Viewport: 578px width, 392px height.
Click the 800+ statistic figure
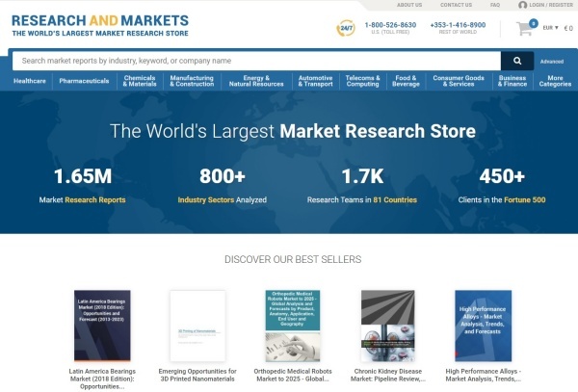pos(223,175)
